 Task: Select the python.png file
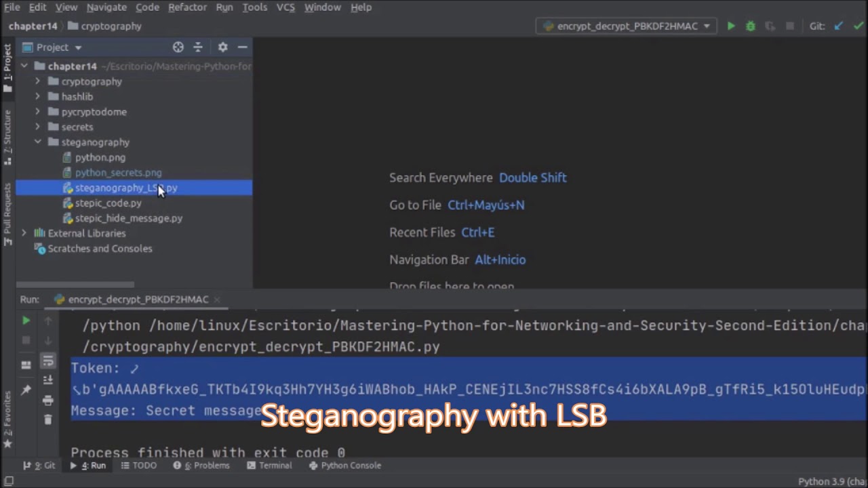click(x=100, y=157)
